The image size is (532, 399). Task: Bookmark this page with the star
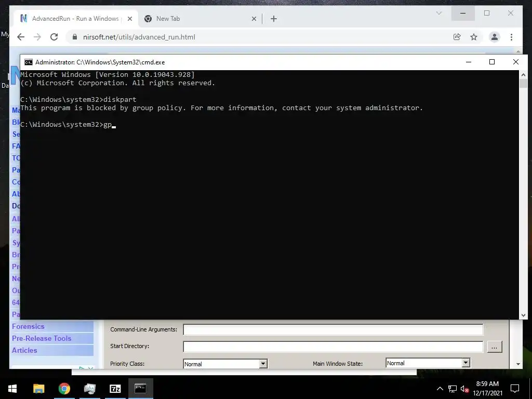pos(474,37)
